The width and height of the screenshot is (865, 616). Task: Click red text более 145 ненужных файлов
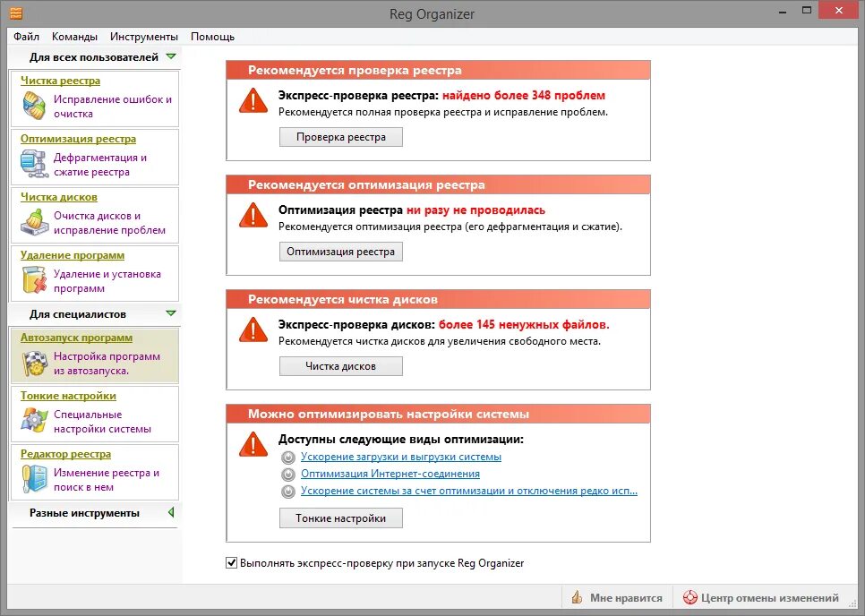[524, 324]
